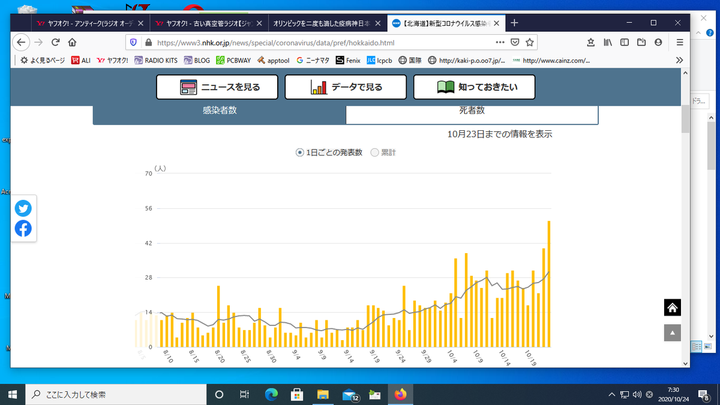Open the page actions three-dots menu
The image size is (720, 405).
pyautogui.click(x=498, y=42)
